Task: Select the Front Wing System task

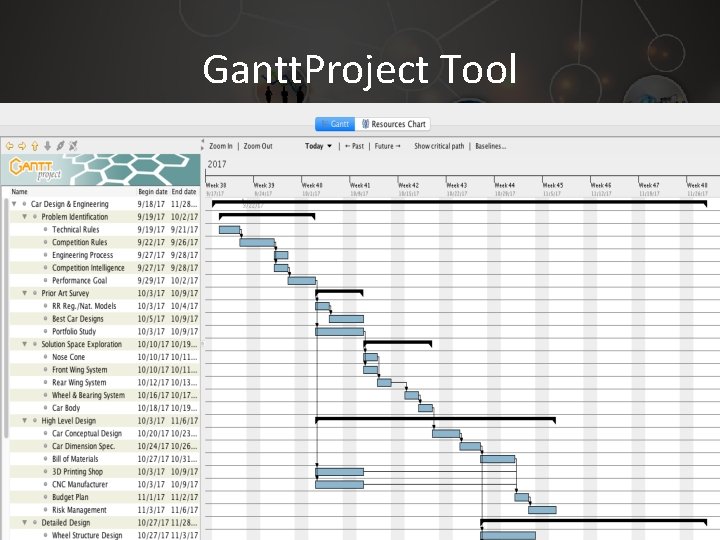Action: pos(105,370)
